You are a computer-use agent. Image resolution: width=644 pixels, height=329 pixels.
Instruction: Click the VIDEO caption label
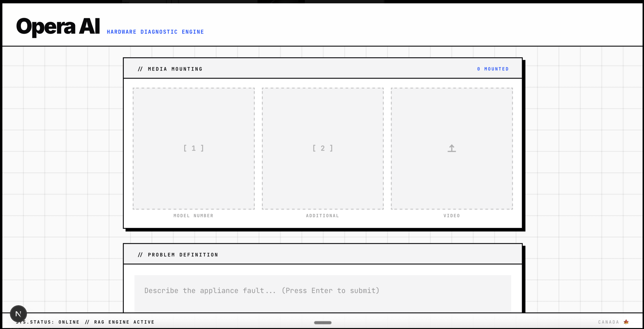(x=452, y=216)
